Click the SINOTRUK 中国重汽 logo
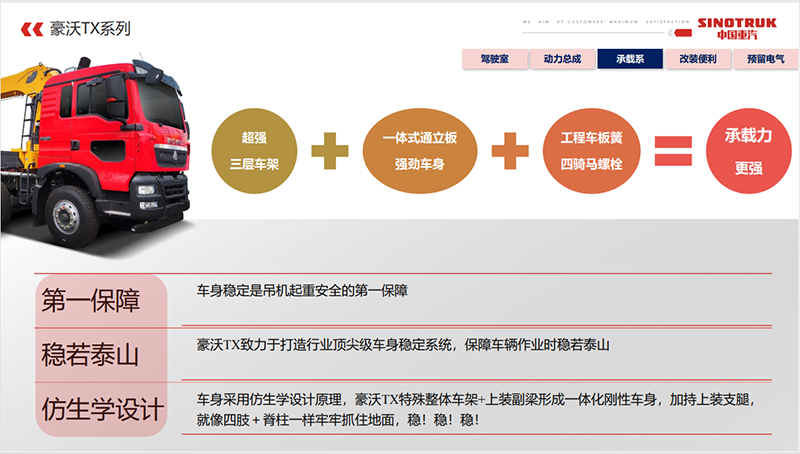The height and width of the screenshot is (454, 800). [x=737, y=29]
